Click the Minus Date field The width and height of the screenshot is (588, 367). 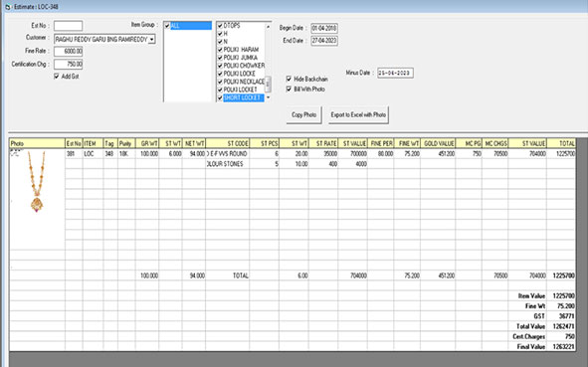tap(395, 73)
